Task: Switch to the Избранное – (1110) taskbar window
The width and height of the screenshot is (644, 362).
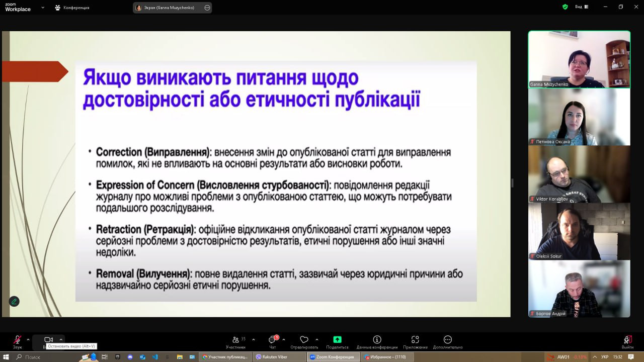Action: pyautogui.click(x=386, y=356)
